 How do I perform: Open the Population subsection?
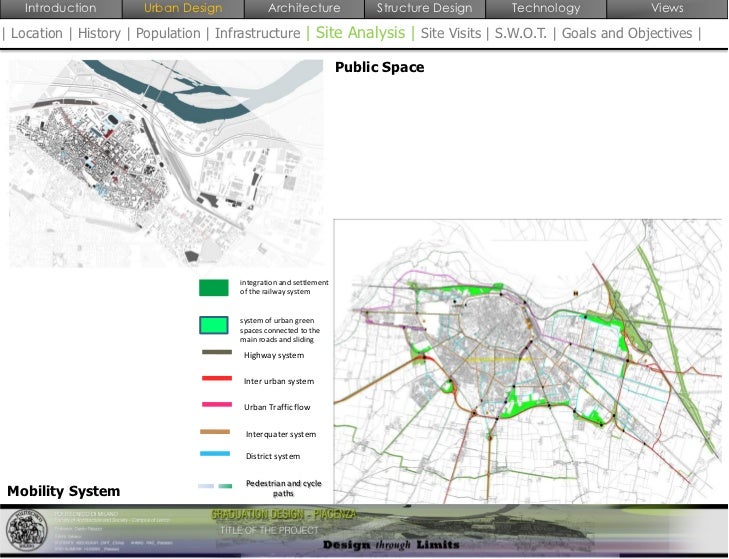pos(168,33)
